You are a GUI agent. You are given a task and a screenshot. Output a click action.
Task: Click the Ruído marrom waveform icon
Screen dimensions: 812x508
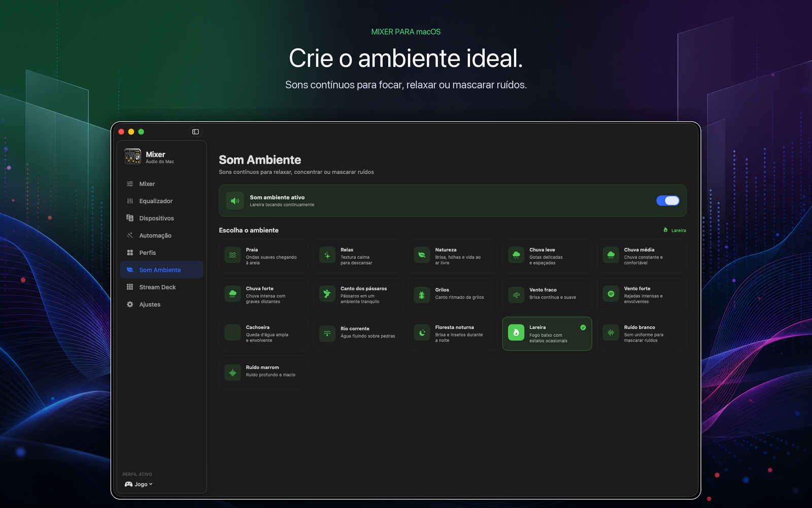[232, 372]
